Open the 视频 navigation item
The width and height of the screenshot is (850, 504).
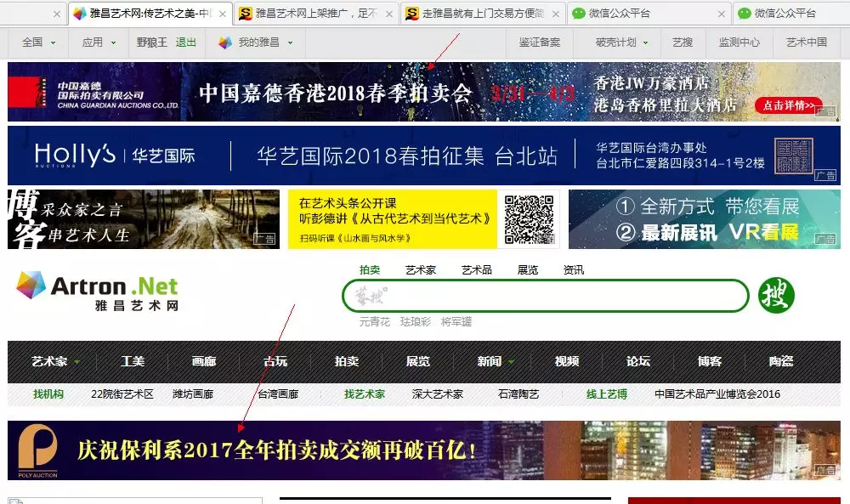(566, 361)
